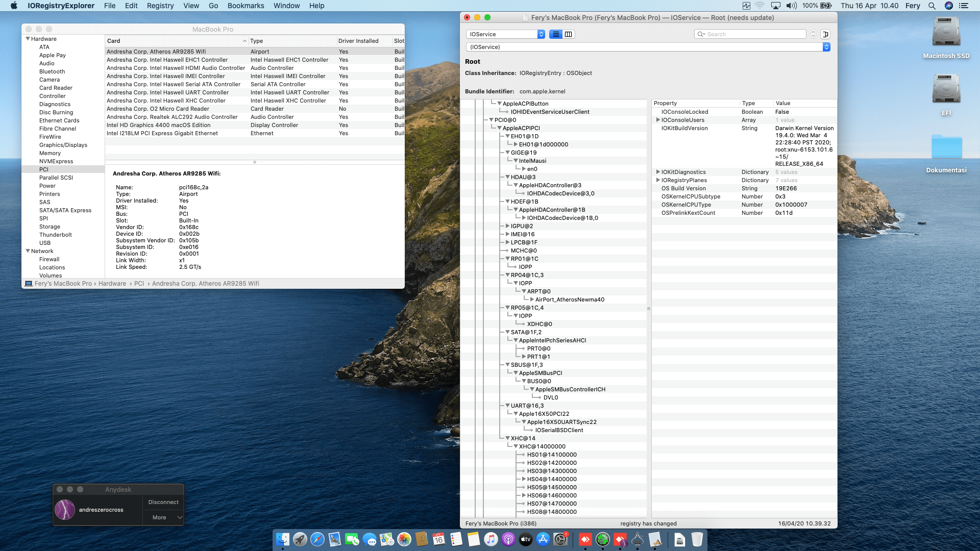Screen dimensions: 980x551
Task: Collapse the XHC@14 tree node
Action: (x=507, y=438)
